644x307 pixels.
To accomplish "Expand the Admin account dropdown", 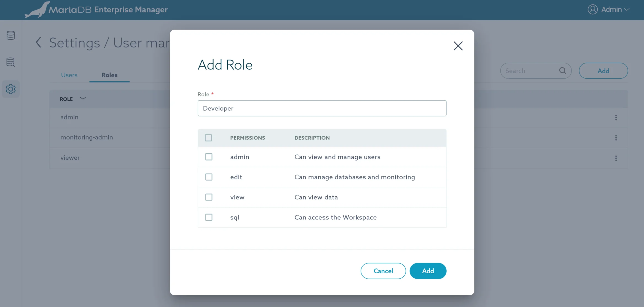I will [x=627, y=9].
